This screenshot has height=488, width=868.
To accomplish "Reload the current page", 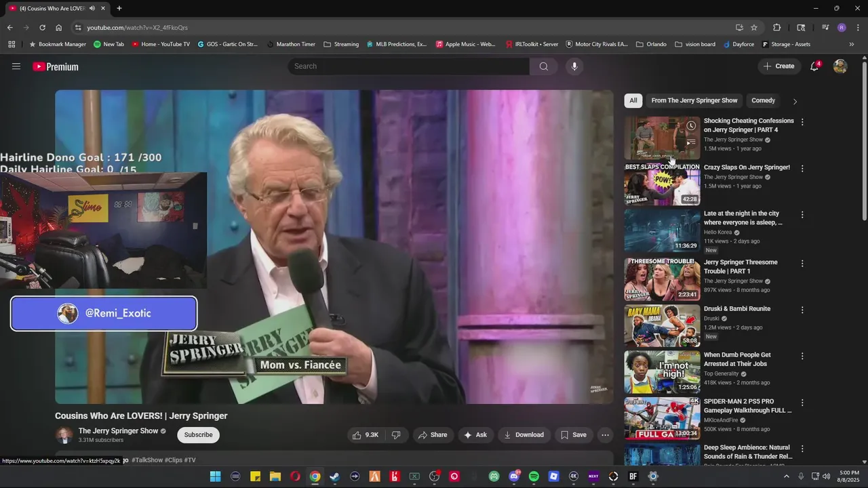I will click(x=42, y=28).
